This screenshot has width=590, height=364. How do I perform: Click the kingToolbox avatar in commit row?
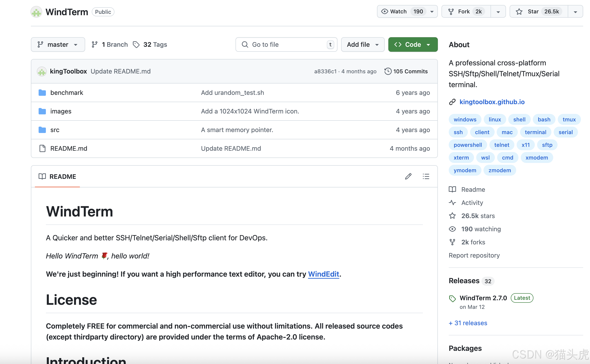click(x=42, y=71)
